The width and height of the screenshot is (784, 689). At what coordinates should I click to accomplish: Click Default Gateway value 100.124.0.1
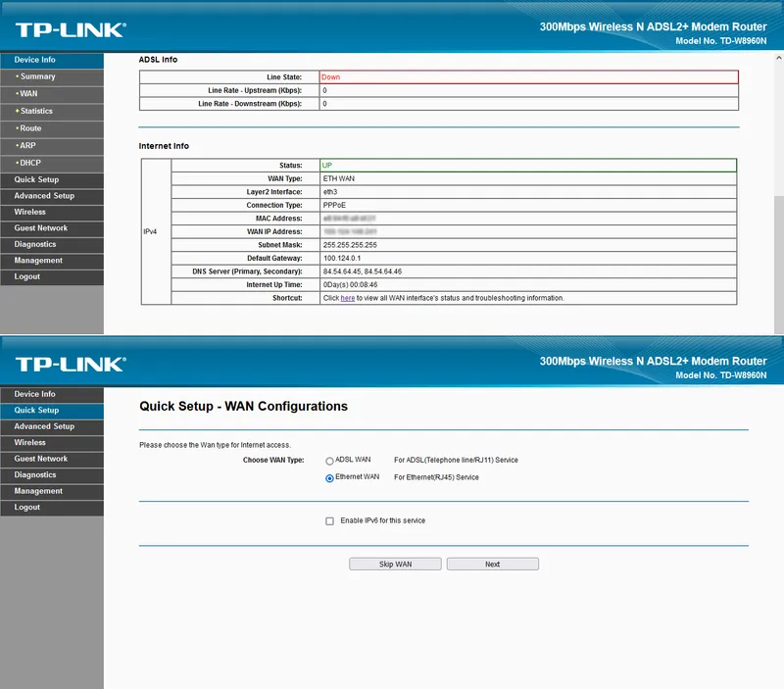pos(341,259)
